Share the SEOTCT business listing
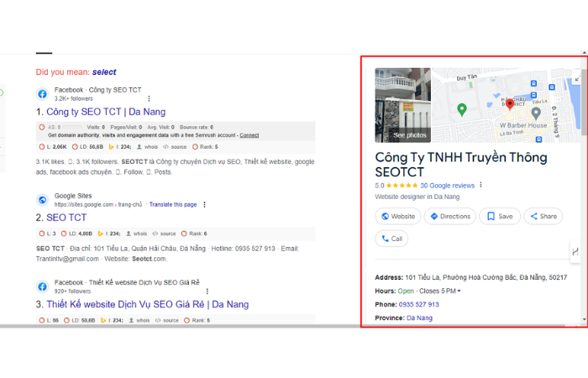 point(543,217)
